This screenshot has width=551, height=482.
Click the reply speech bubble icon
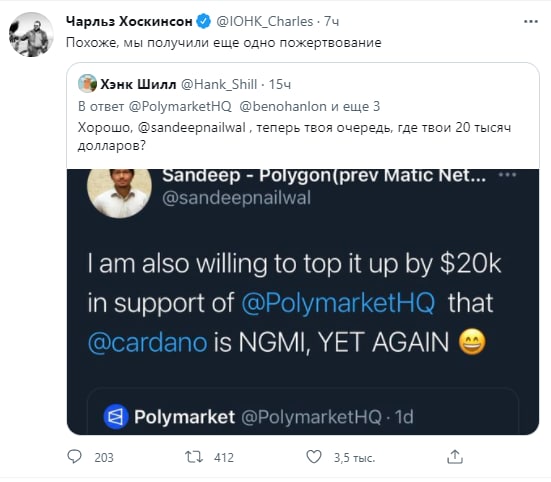point(74,456)
